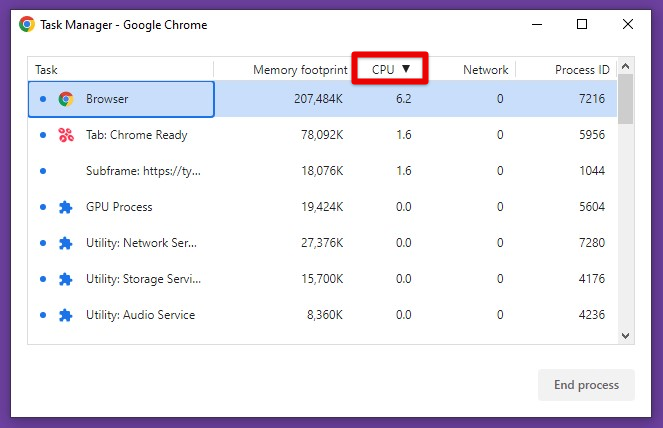Sort by the Task column header
This screenshot has height=428, width=663.
pos(46,70)
